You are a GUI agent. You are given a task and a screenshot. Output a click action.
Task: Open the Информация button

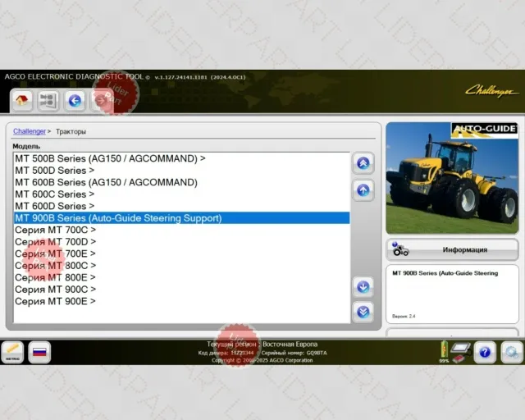click(452, 250)
